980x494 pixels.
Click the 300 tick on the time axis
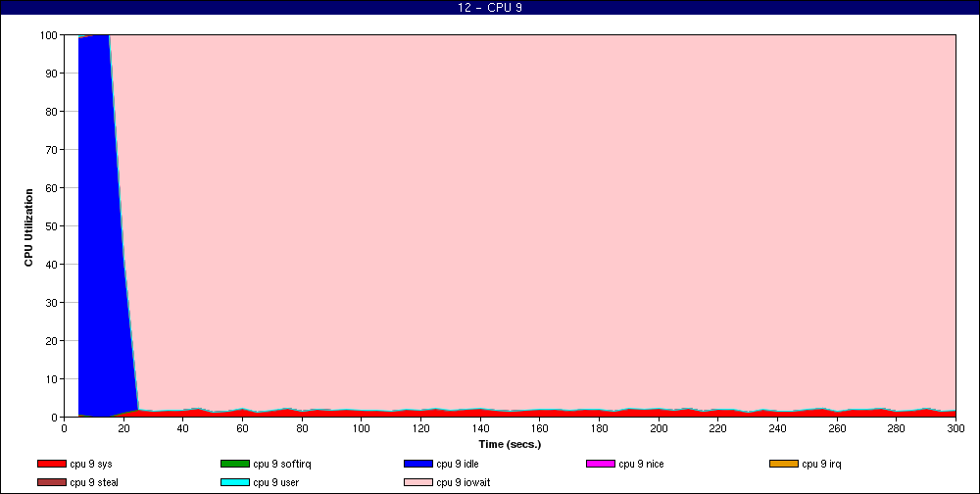coord(955,428)
